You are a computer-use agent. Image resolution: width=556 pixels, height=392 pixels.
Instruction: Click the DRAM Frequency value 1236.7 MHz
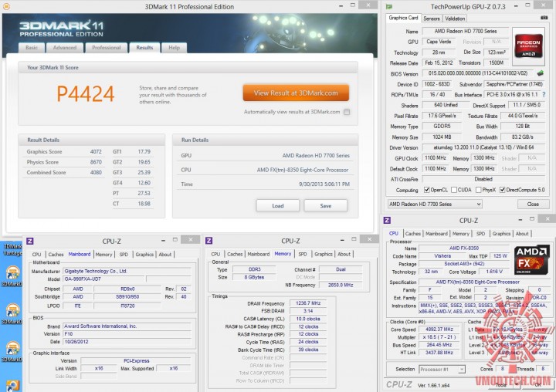308,303
